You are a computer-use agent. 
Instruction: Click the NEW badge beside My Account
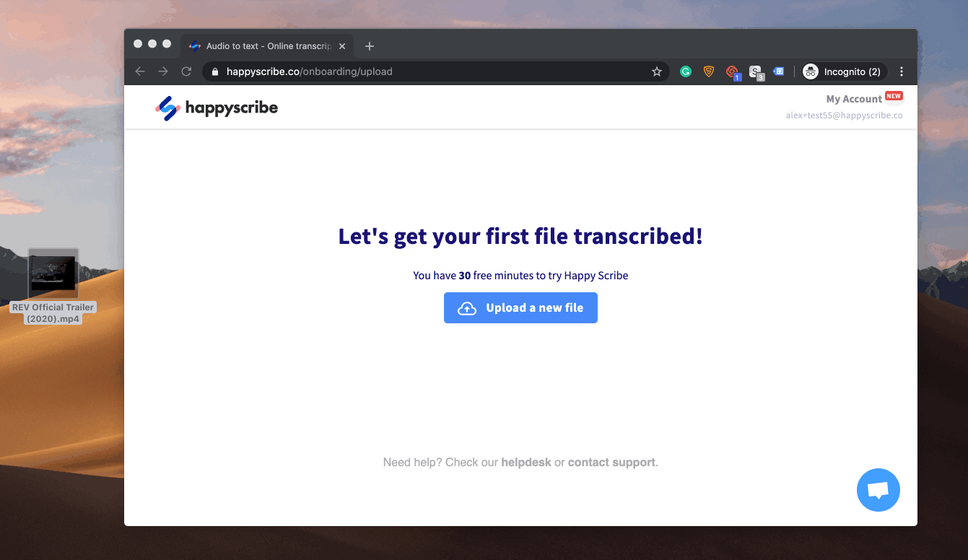pyautogui.click(x=894, y=96)
